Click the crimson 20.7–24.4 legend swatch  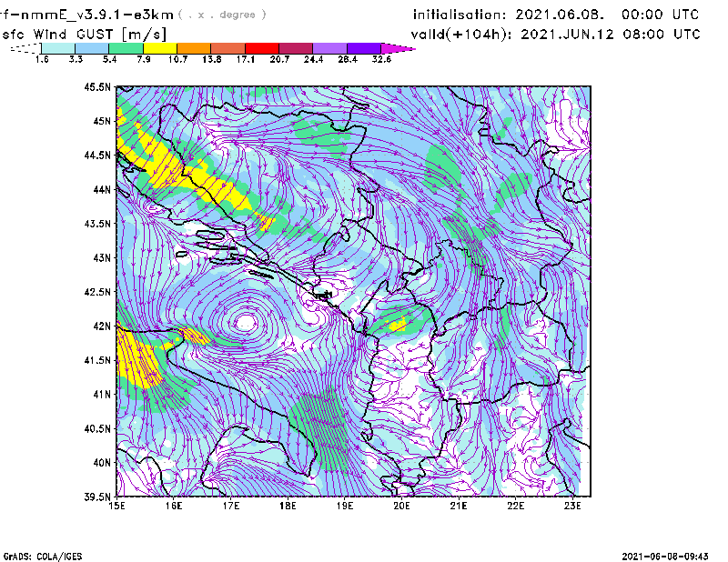click(x=296, y=48)
